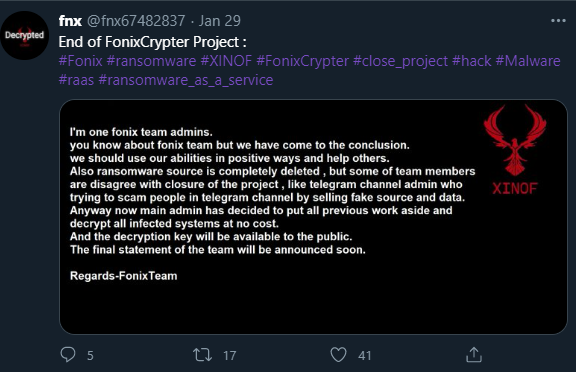The image size is (576, 372).
Task: Open the share tweet icon
Action: (x=474, y=355)
